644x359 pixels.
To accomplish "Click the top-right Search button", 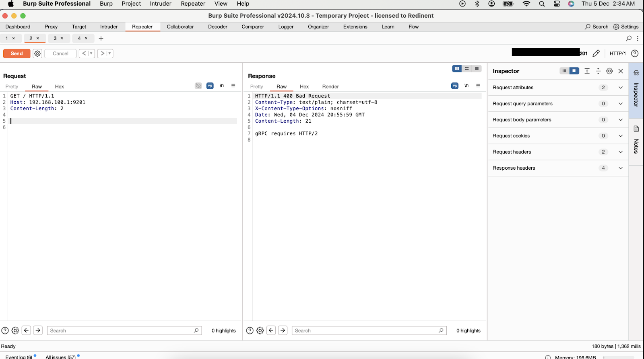I will pyautogui.click(x=597, y=27).
